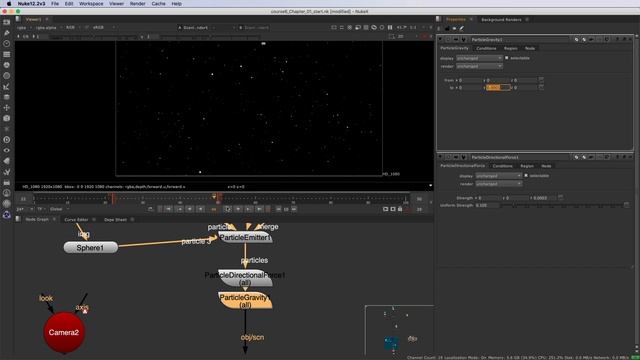This screenshot has width=640, height=360.
Task: Click the timeline first frame field
Action: 23,199
